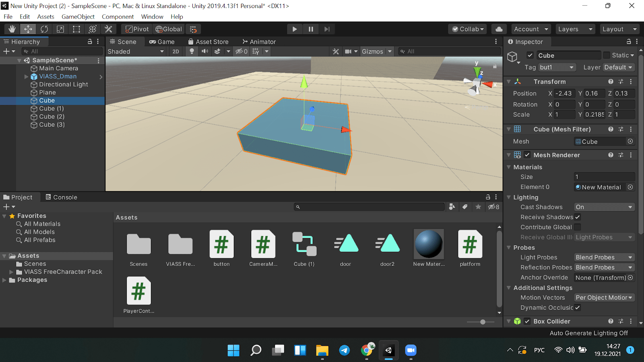The image size is (644, 362).
Task: Open the Layers dropdown
Action: click(x=574, y=29)
